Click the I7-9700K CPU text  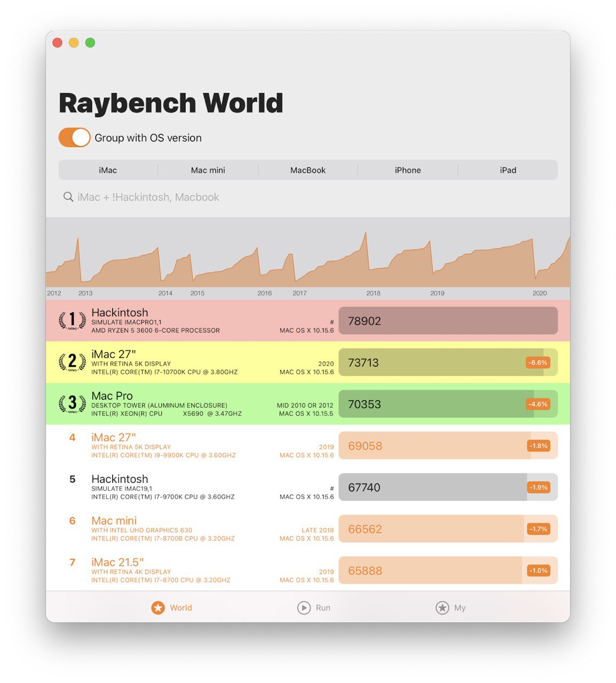point(163,497)
